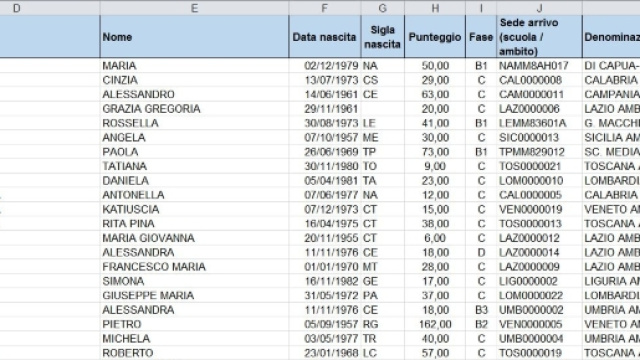The height and width of the screenshot is (360, 640).
Task: Select column E header
Action: pos(194,8)
